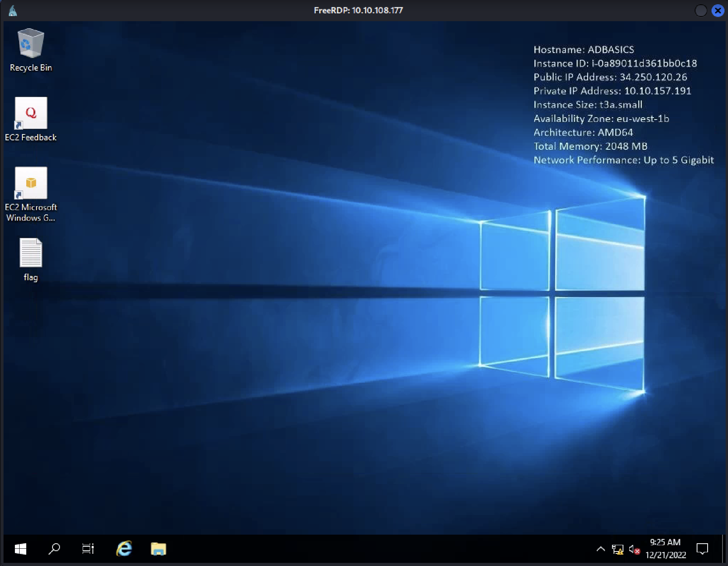Open the Action Center notifications icon
Image resolution: width=728 pixels, height=566 pixels.
tap(702, 549)
